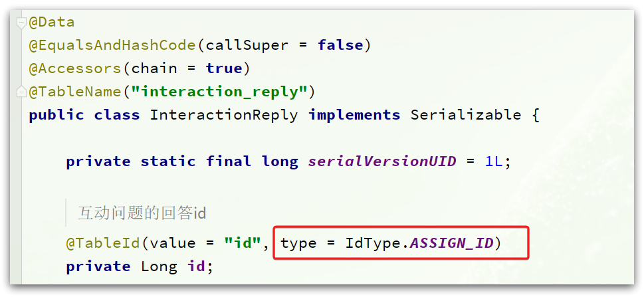Click the "interaction_reply" string literal
The height and width of the screenshot is (297, 644).
tap(219, 92)
